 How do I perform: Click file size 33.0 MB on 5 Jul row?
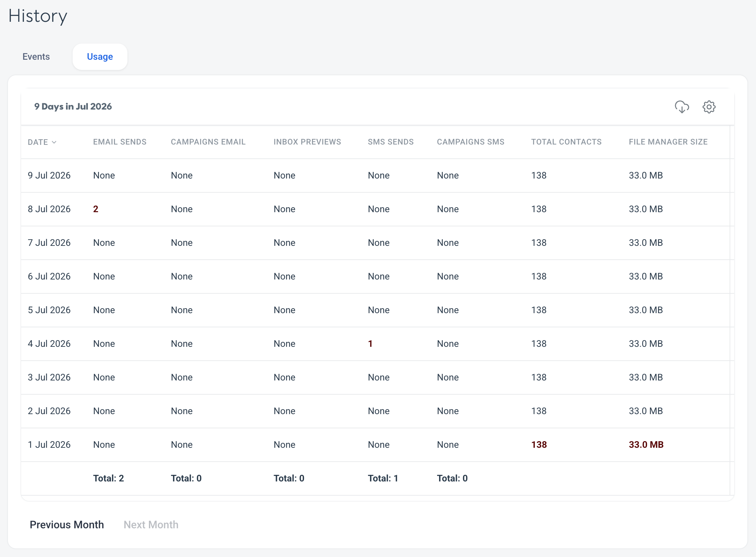click(646, 310)
